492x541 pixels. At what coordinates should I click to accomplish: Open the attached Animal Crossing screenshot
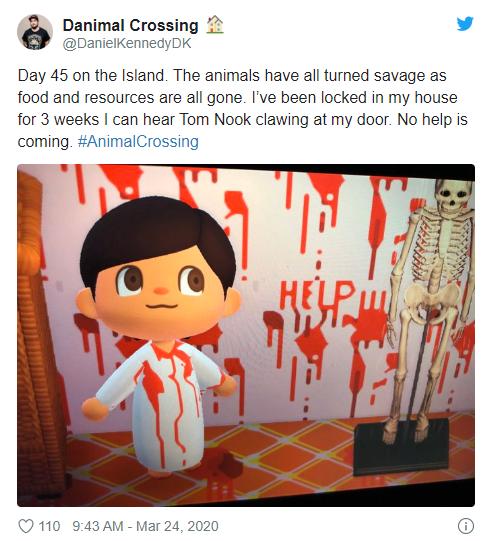246,335
